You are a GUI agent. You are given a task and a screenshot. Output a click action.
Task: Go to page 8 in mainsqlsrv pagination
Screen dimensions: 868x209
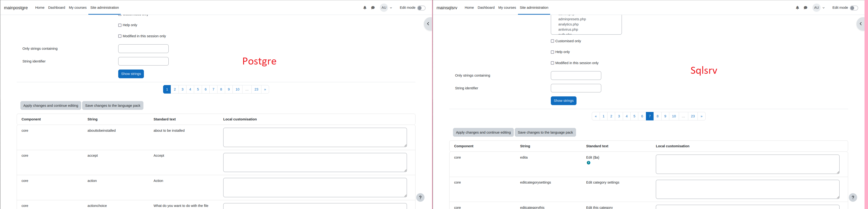pyautogui.click(x=657, y=117)
